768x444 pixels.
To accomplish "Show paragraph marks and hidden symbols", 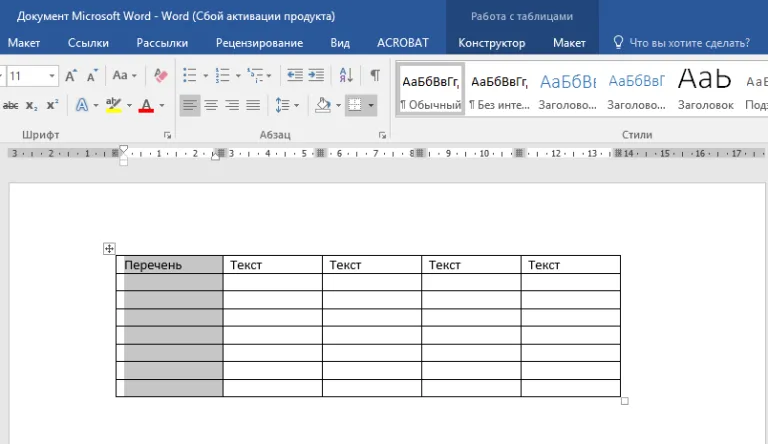I will tap(375, 75).
